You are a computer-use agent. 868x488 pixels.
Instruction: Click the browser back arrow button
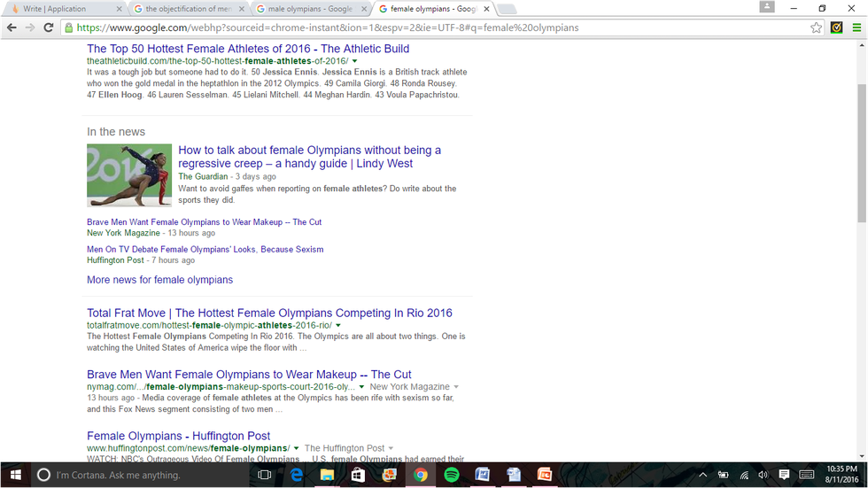(x=12, y=27)
